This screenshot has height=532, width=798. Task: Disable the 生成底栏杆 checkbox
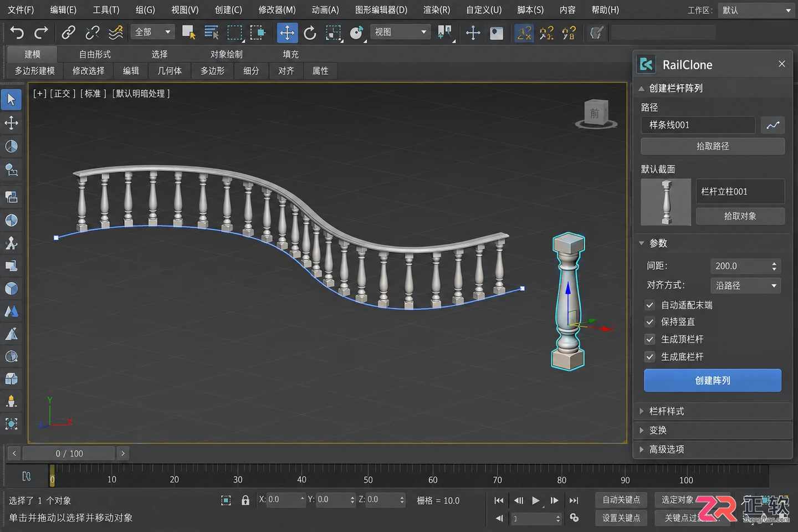click(650, 357)
